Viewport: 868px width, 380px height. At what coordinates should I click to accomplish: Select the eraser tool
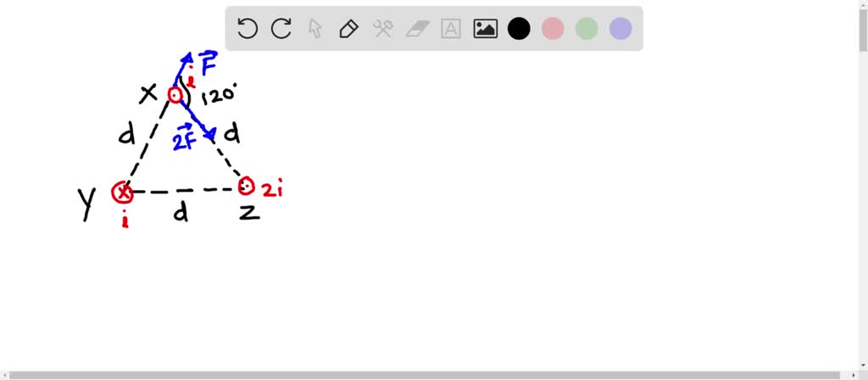[x=417, y=29]
